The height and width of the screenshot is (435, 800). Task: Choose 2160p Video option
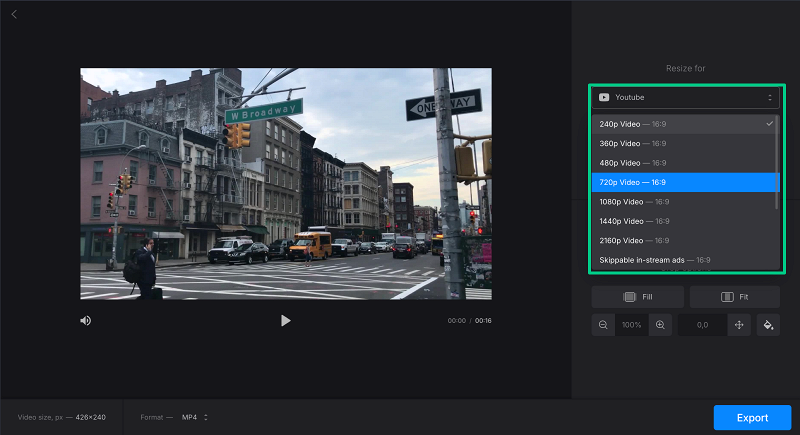click(684, 240)
